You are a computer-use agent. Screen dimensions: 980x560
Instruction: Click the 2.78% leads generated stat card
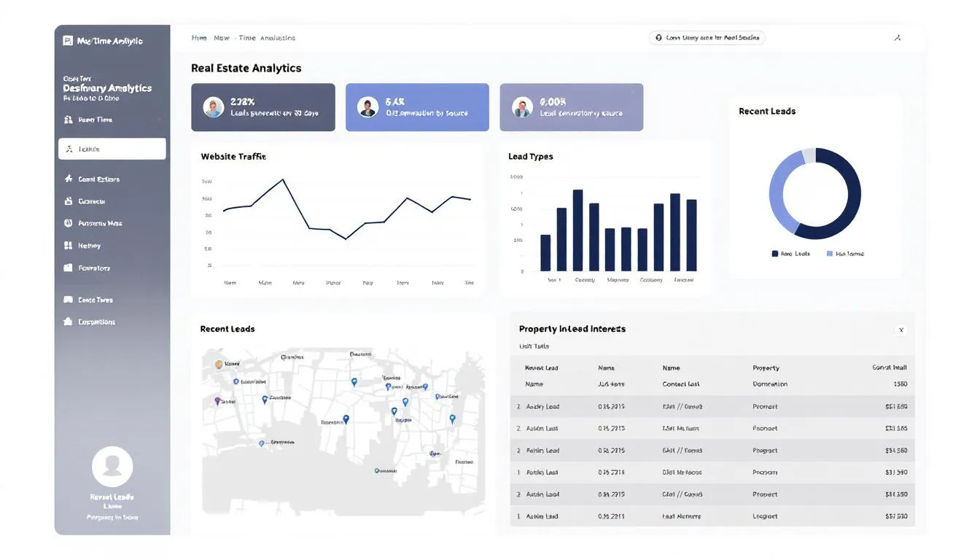(262, 106)
